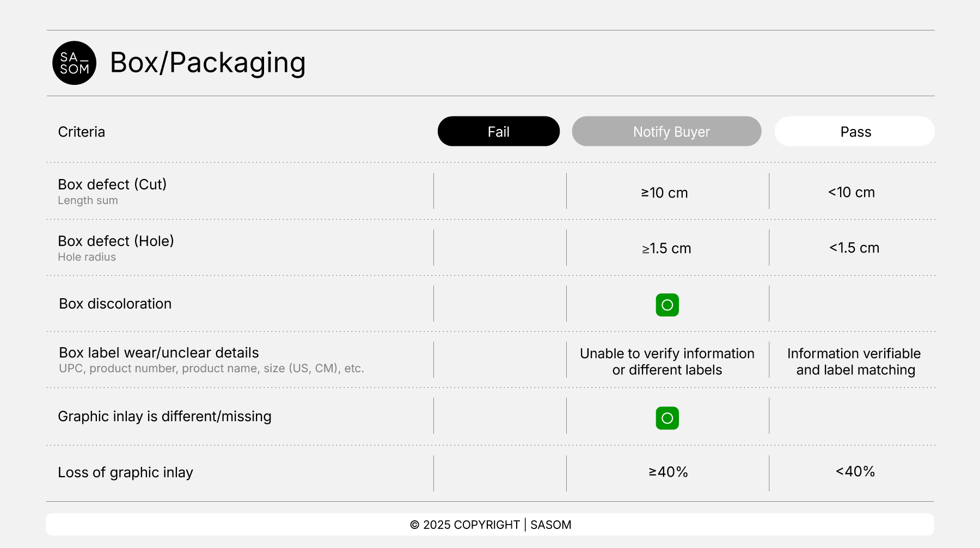This screenshot has width=980, height=548.
Task: Select the gray Notify Buyer pill
Action: tap(666, 132)
